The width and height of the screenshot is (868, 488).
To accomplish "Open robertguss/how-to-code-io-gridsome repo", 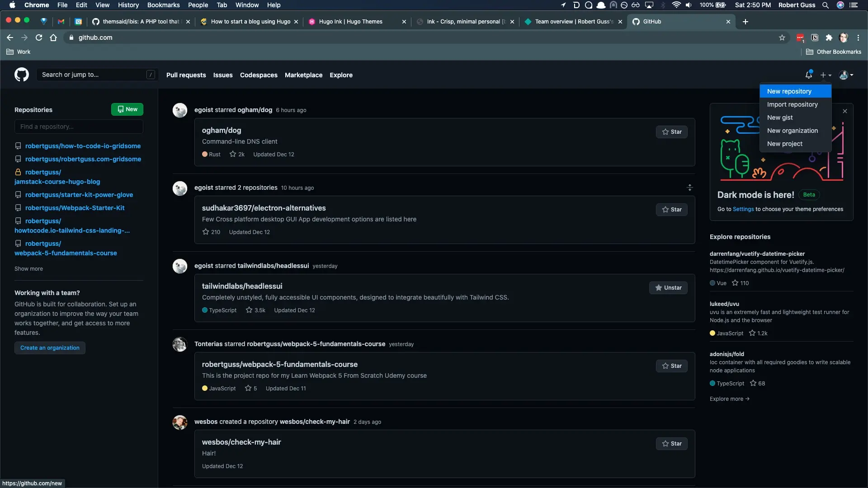I will pyautogui.click(x=83, y=146).
